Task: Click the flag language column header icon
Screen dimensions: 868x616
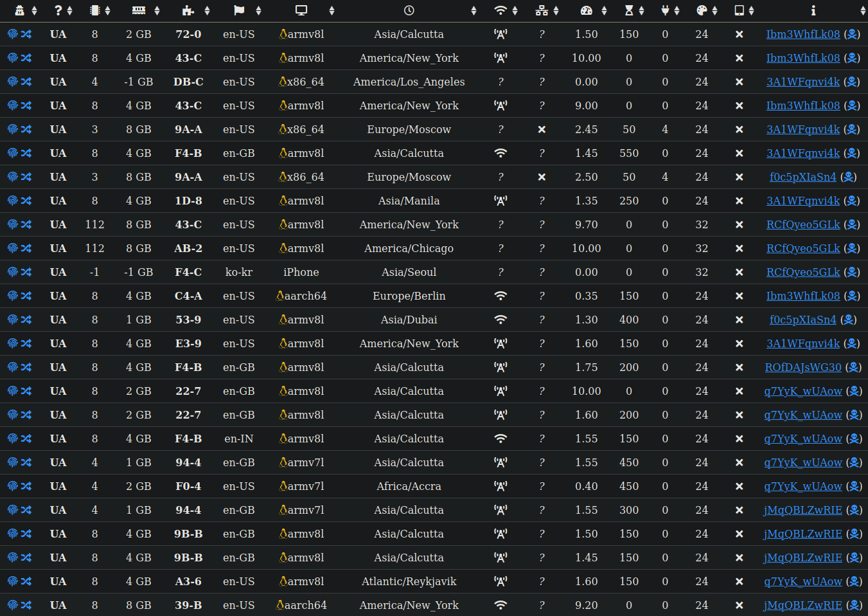Action: point(239,10)
